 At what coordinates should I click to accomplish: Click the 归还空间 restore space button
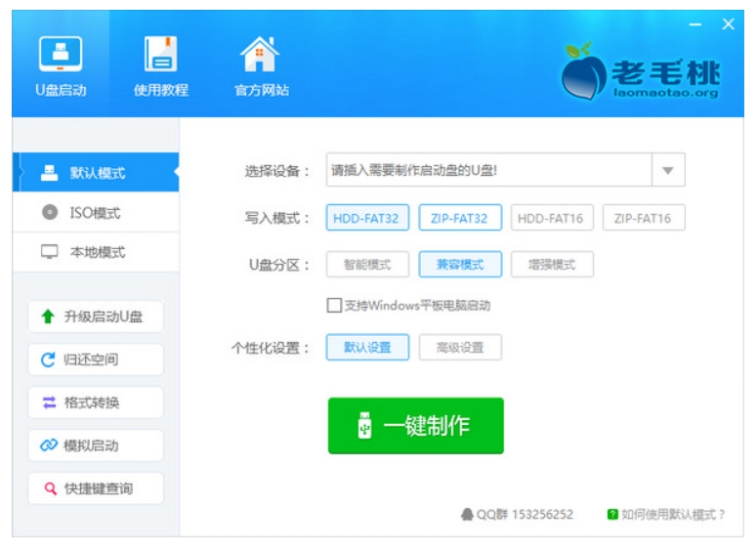95,360
